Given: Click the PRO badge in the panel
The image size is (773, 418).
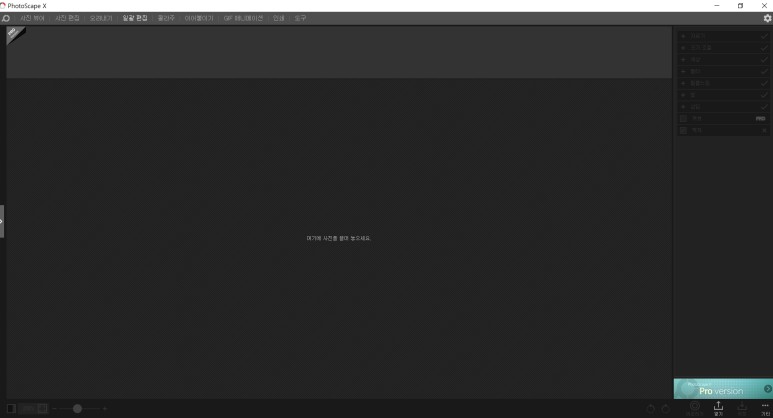Looking at the screenshot, I should 760,118.
